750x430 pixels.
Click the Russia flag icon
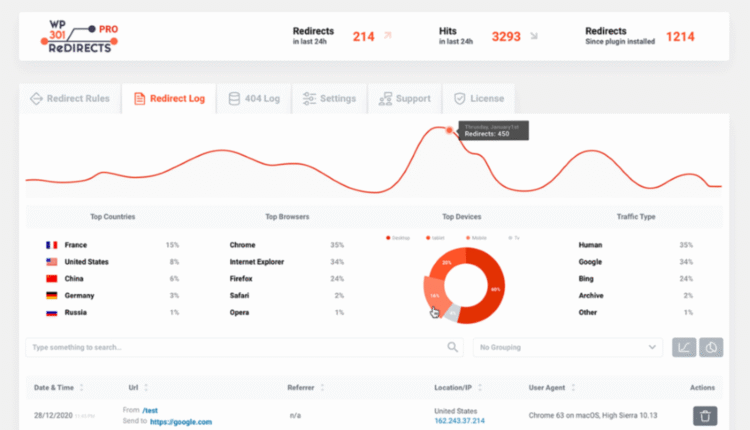point(52,313)
